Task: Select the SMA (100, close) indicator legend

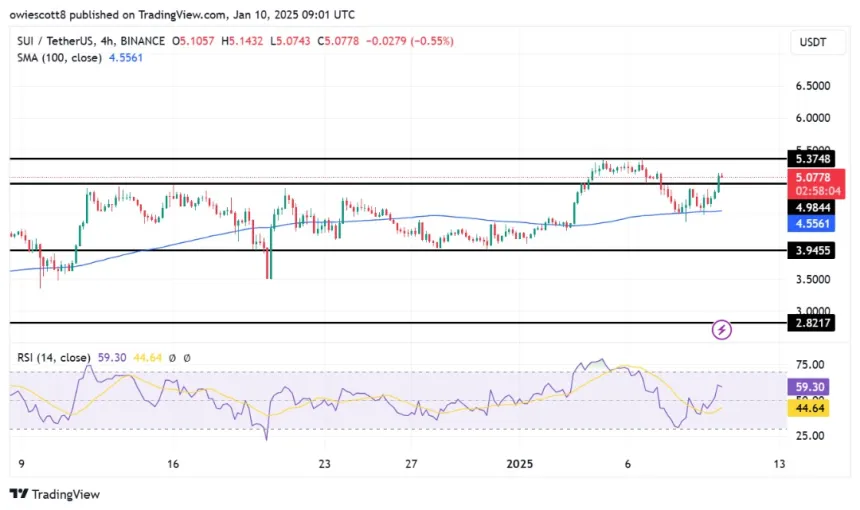Action: [x=55, y=57]
